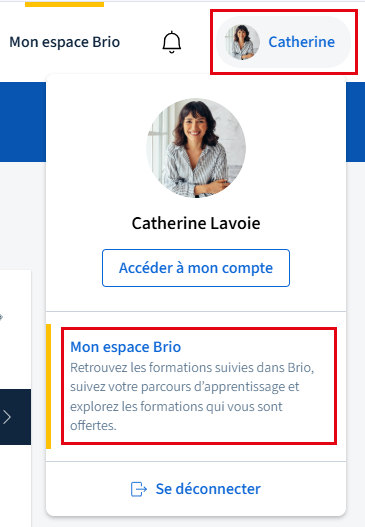Click the Retrouvez les formations description text

point(192,397)
